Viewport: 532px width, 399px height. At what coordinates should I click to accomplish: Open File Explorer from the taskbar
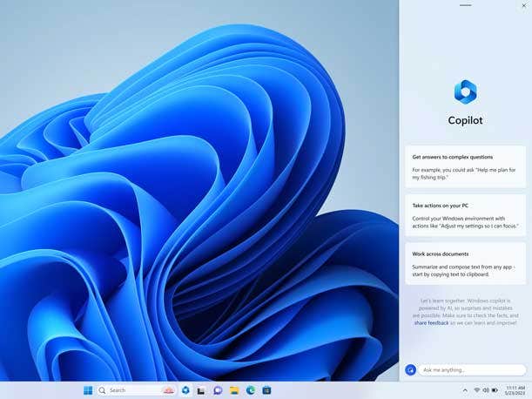[234, 390]
